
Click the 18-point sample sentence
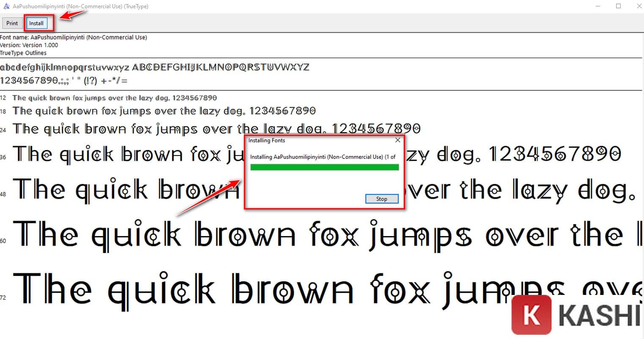tap(164, 111)
